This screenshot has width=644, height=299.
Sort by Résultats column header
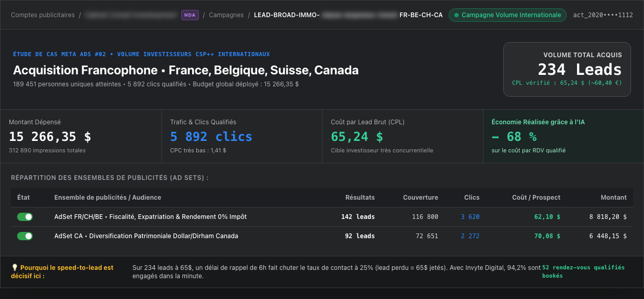coord(360,198)
